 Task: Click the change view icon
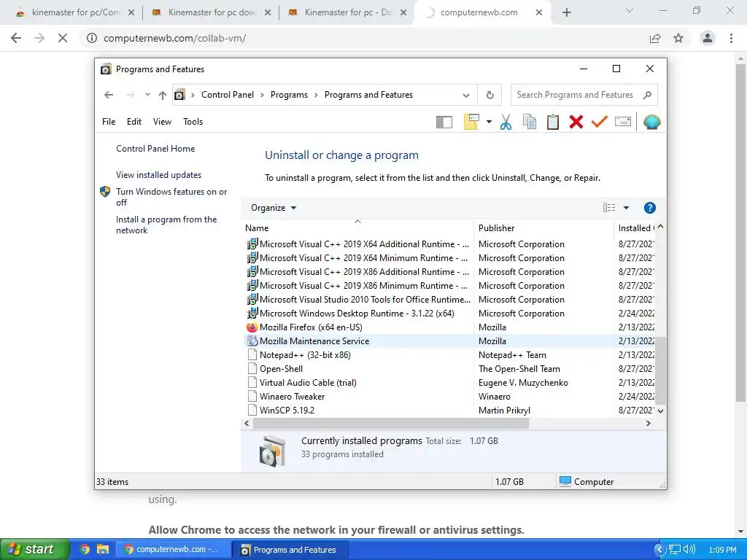(x=609, y=208)
